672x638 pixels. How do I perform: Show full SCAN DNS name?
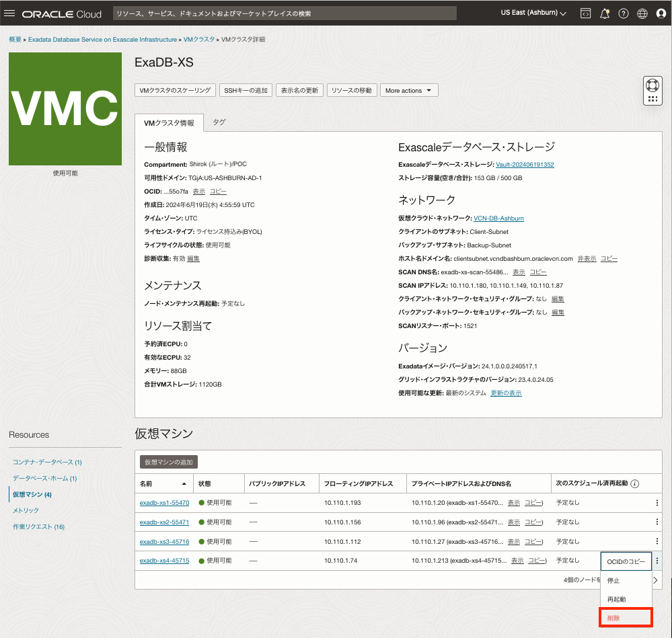click(x=519, y=272)
